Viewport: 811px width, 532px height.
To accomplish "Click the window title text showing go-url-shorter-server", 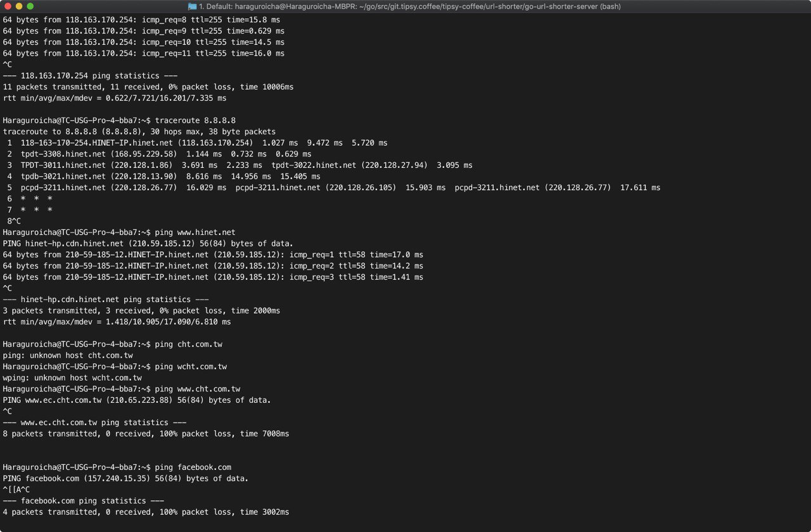I will click(x=411, y=6).
